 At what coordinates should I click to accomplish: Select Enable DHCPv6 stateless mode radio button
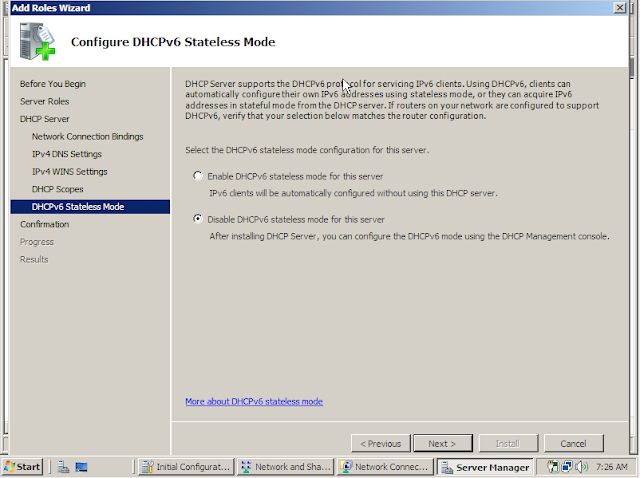(198, 176)
